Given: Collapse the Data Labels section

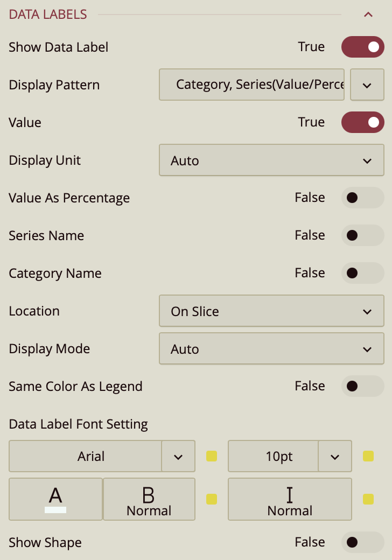Looking at the screenshot, I should pyautogui.click(x=368, y=15).
